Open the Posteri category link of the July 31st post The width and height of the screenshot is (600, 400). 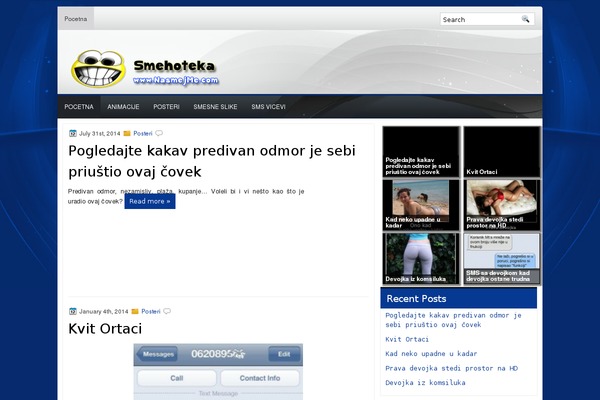tap(143, 133)
